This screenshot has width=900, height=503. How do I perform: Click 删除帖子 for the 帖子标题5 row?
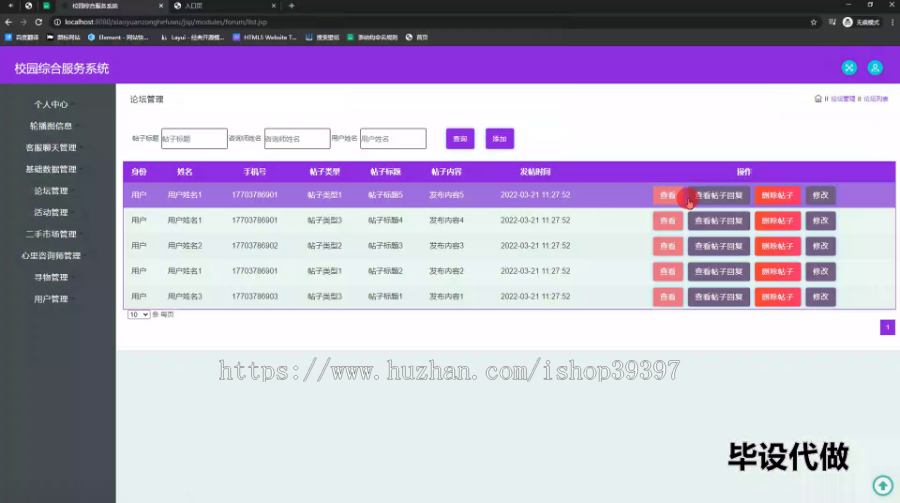pos(777,195)
